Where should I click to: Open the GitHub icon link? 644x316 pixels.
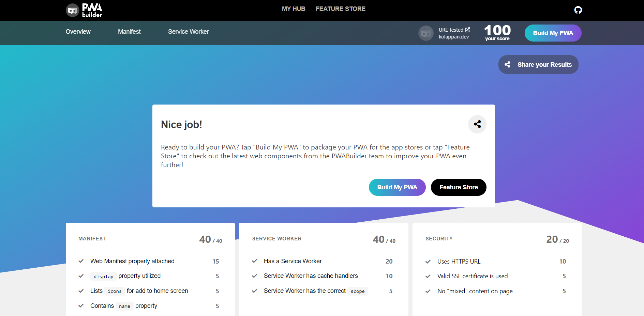pyautogui.click(x=578, y=10)
